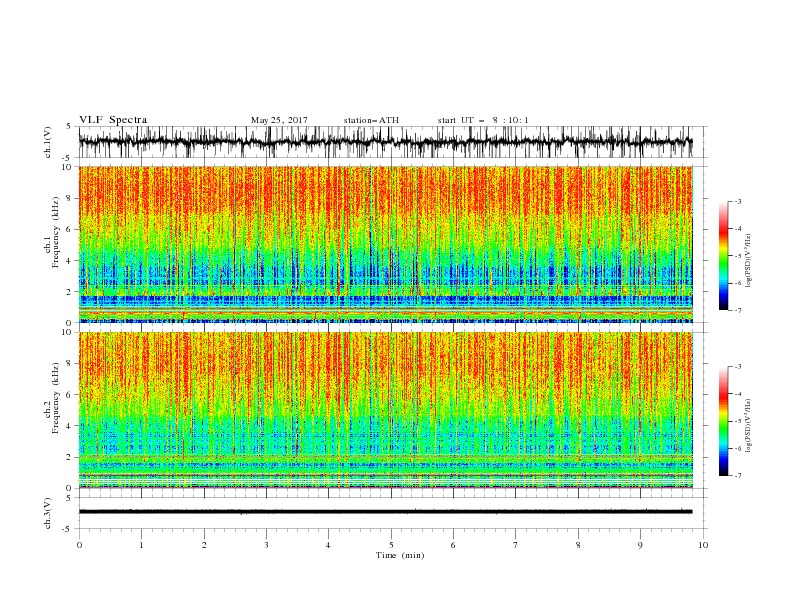792x612 pixels.
Task: Click the upper PSD color bar
Action: [723, 256]
